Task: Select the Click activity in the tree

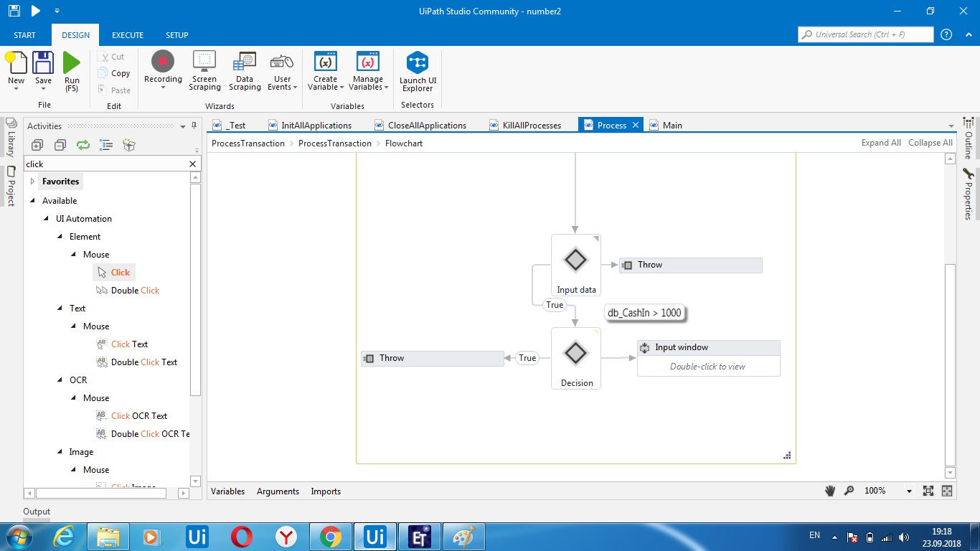Action: 114,273
